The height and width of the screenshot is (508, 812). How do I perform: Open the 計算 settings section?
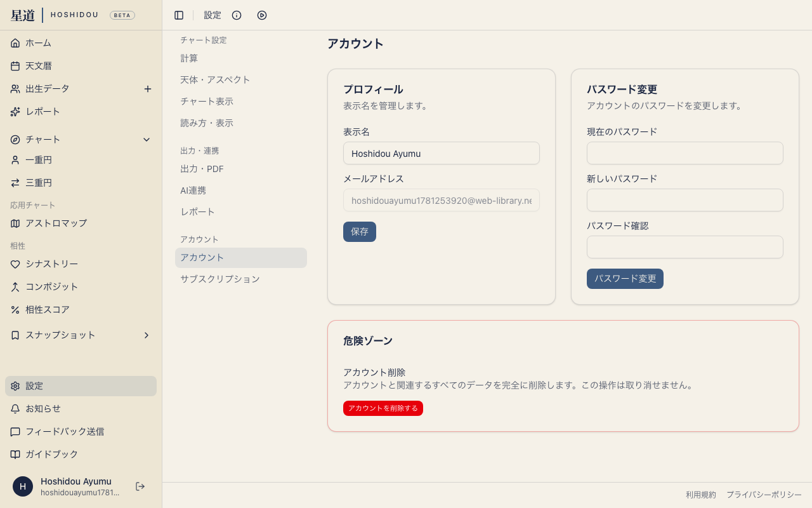pyautogui.click(x=241, y=58)
